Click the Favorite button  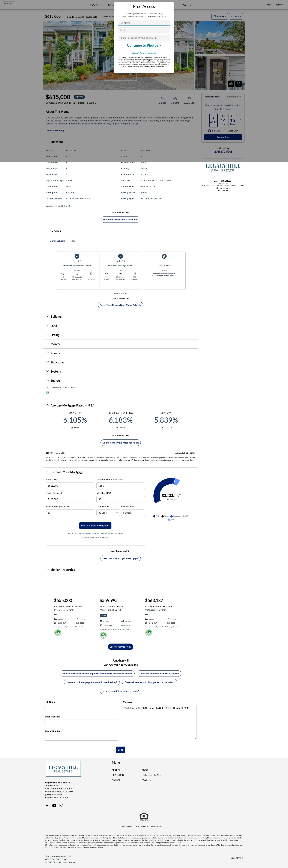click(220, 16)
